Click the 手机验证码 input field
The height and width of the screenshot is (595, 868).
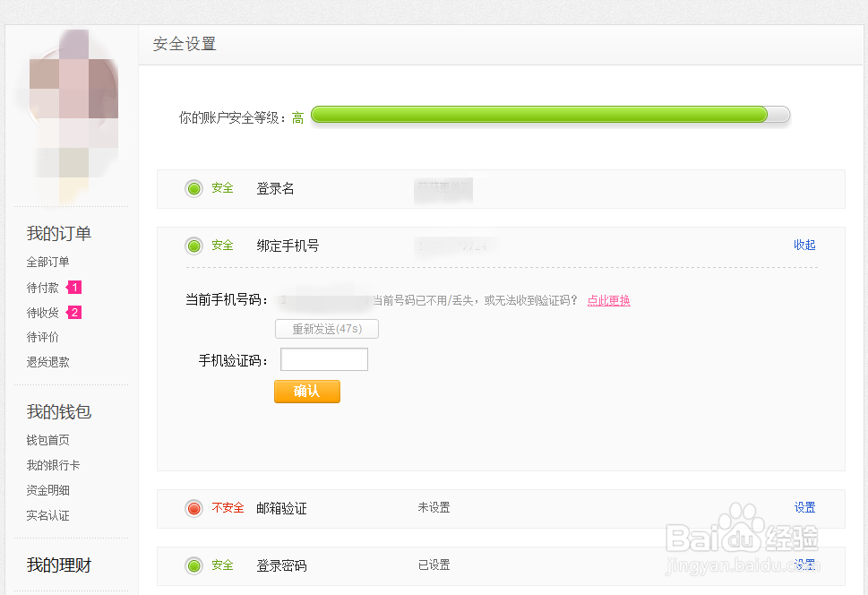pyautogui.click(x=323, y=358)
